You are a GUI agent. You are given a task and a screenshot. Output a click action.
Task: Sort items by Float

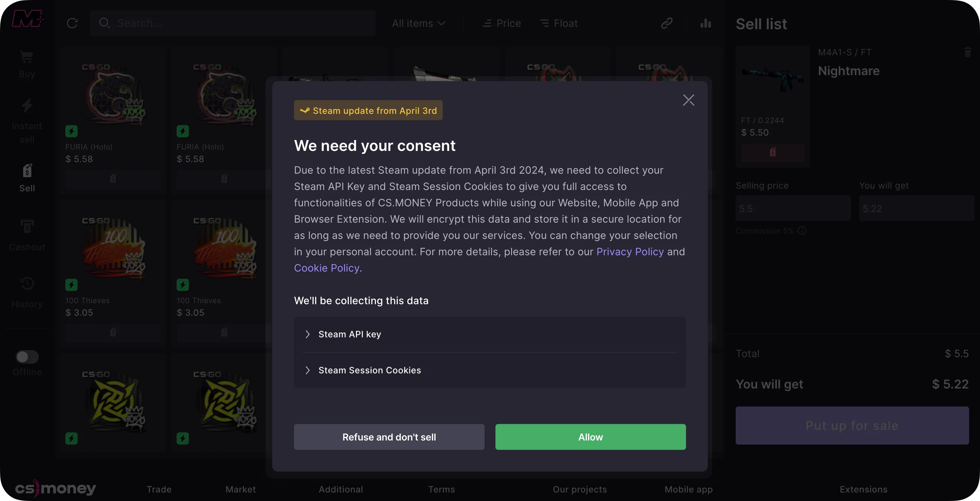point(559,23)
